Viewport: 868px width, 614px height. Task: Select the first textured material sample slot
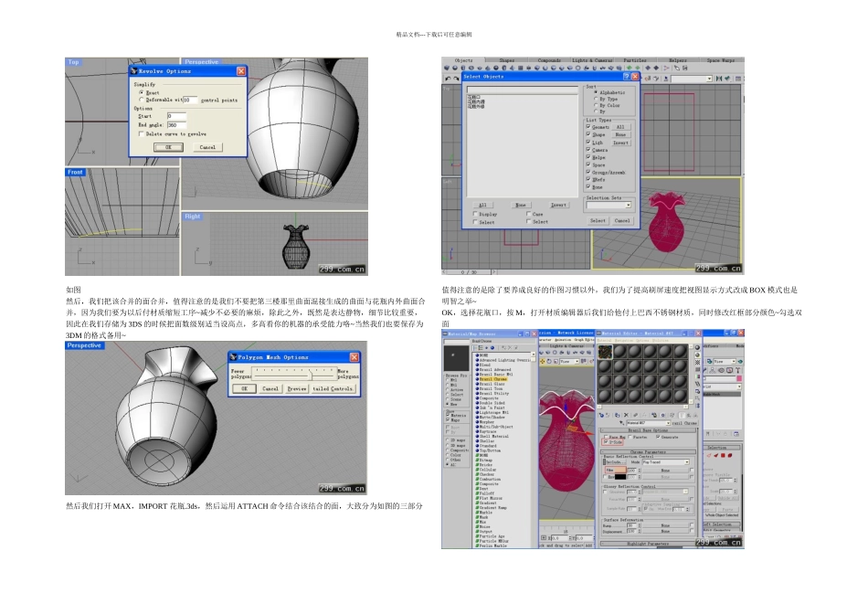coord(605,352)
